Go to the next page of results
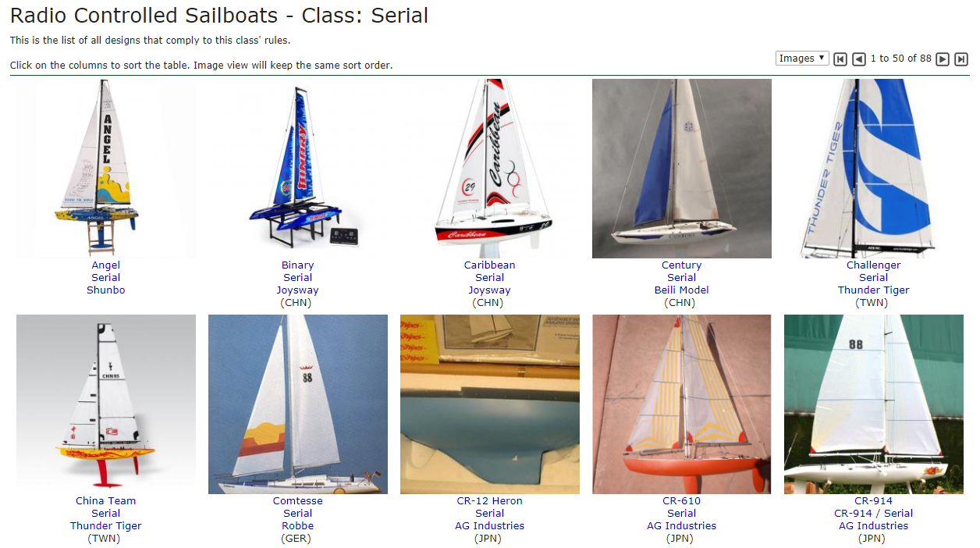Image resolution: width=980 pixels, height=548 pixels. tap(943, 59)
